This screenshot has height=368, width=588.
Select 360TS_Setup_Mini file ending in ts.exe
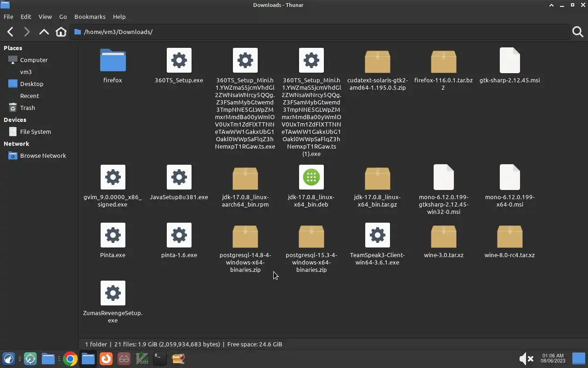coord(245,60)
